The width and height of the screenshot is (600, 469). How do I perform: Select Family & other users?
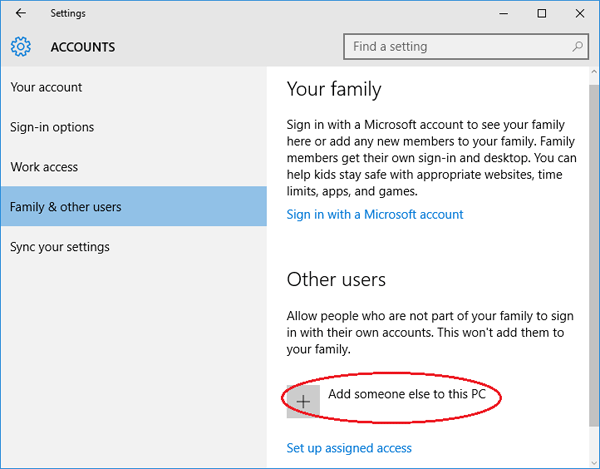pos(66,207)
